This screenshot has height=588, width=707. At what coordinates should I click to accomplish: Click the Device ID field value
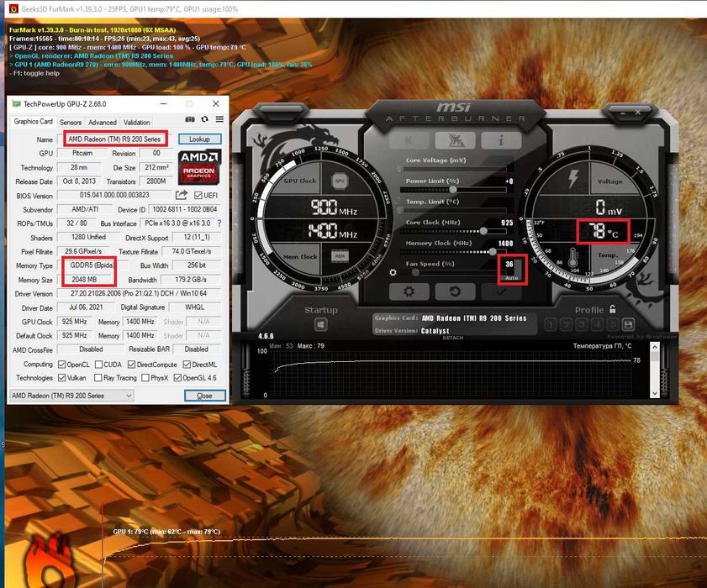point(185,209)
